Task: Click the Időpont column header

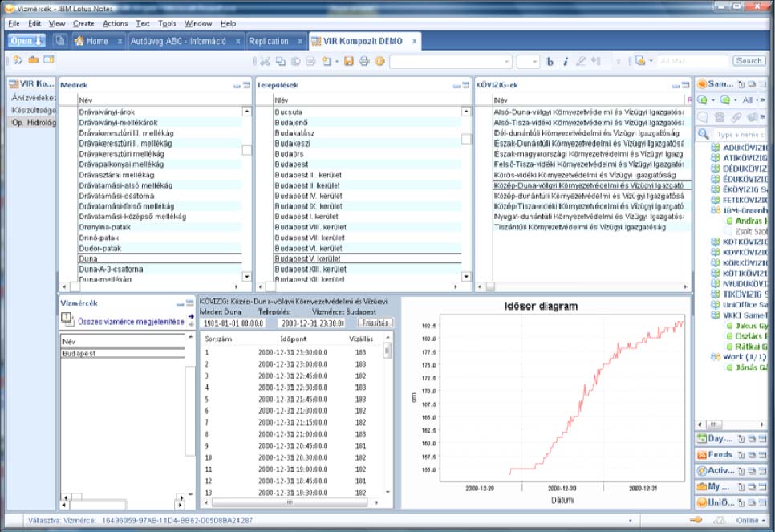Action: pos(294,339)
